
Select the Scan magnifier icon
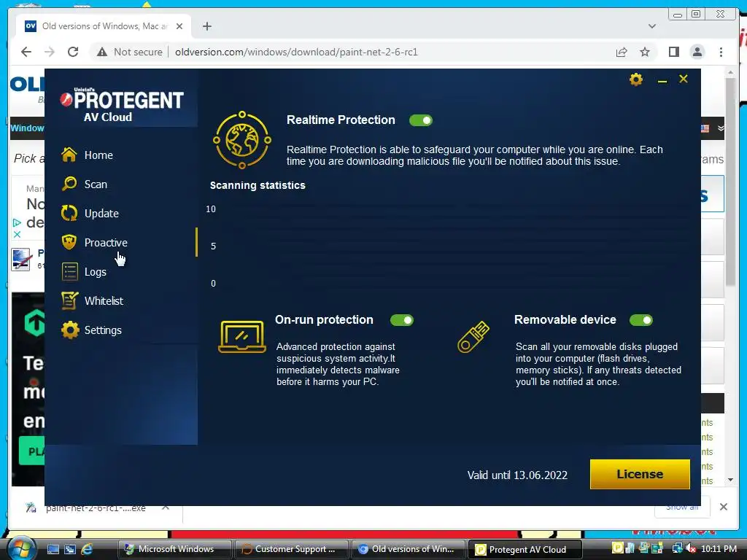(x=69, y=184)
